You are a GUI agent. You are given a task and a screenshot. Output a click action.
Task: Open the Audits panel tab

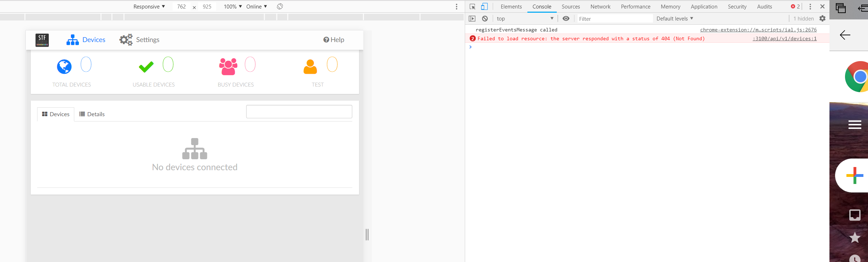[x=764, y=7]
